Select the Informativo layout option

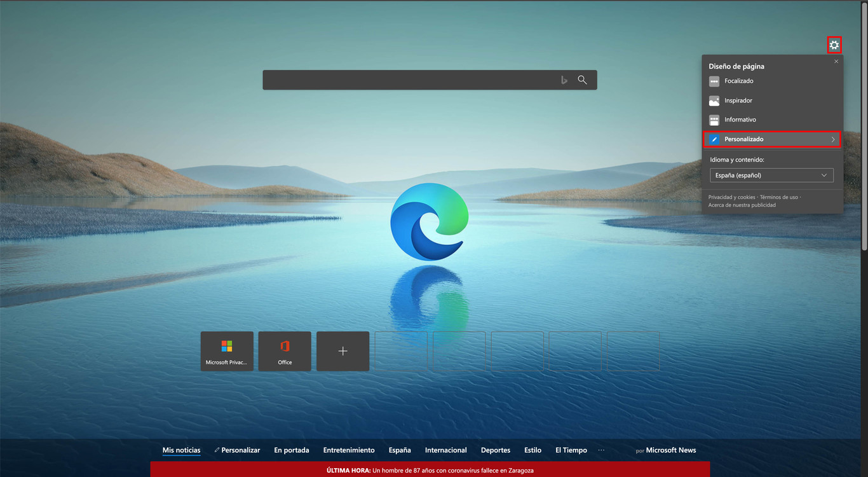click(x=740, y=120)
